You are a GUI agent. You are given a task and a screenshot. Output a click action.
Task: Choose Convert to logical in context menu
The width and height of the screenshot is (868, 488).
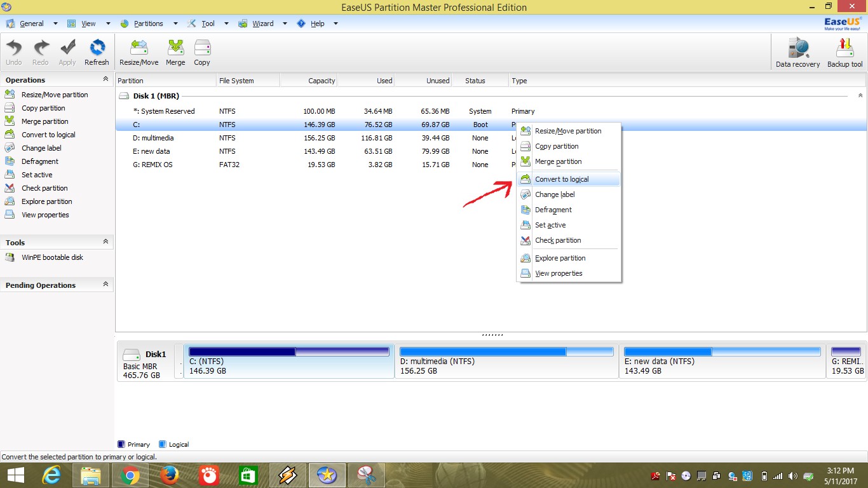pos(569,179)
